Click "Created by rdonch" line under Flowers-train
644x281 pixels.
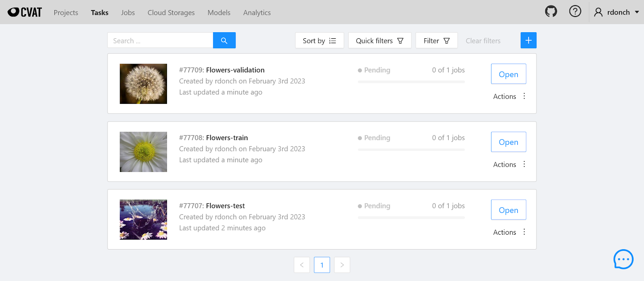242,149
